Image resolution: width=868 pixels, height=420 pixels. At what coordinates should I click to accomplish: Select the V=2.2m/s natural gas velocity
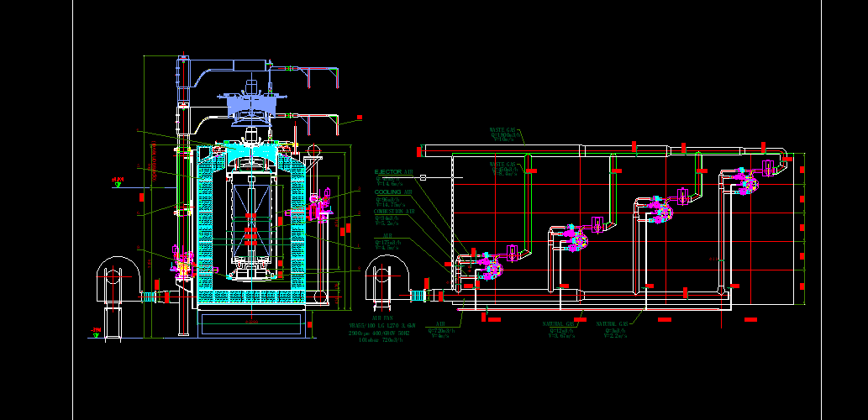[615, 336]
